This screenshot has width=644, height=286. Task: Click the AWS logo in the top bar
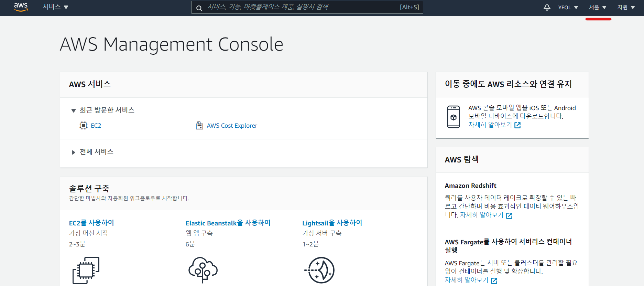click(x=21, y=7)
